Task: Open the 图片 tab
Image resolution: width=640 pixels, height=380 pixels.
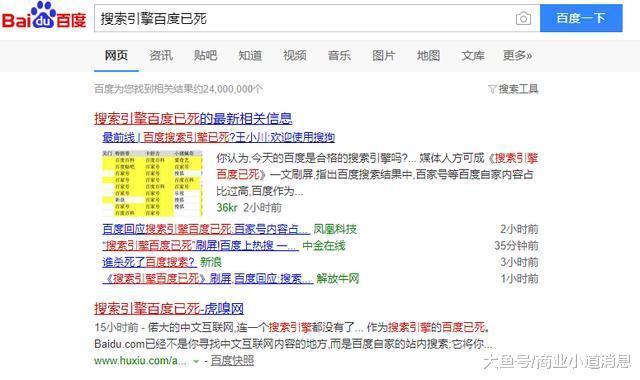Action: click(x=384, y=56)
